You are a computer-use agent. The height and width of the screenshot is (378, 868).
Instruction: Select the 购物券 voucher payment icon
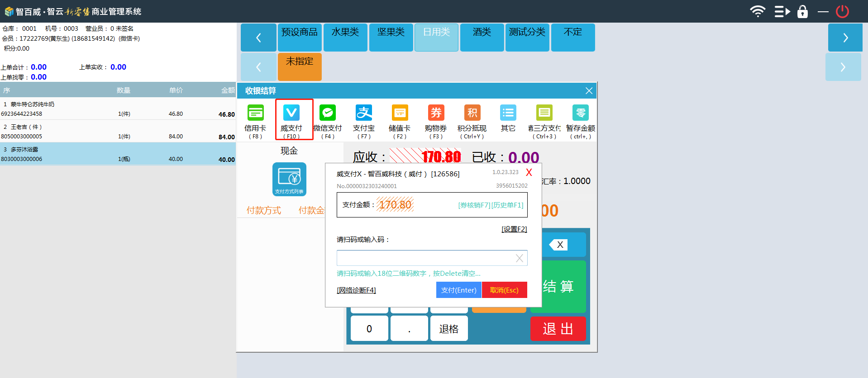[x=436, y=113]
